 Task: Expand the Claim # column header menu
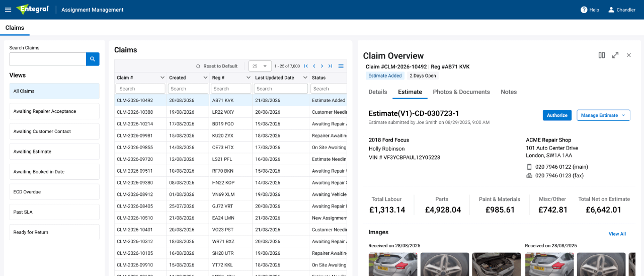tap(162, 78)
